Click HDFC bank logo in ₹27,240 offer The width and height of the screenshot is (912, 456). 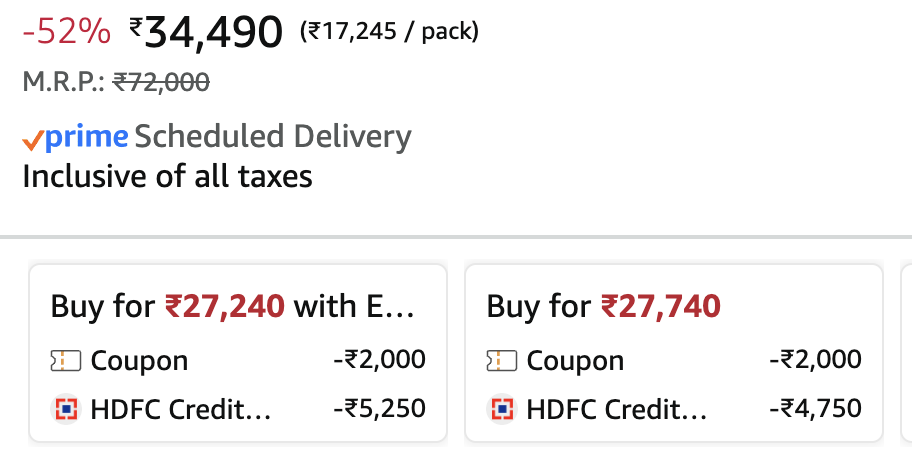(65, 408)
